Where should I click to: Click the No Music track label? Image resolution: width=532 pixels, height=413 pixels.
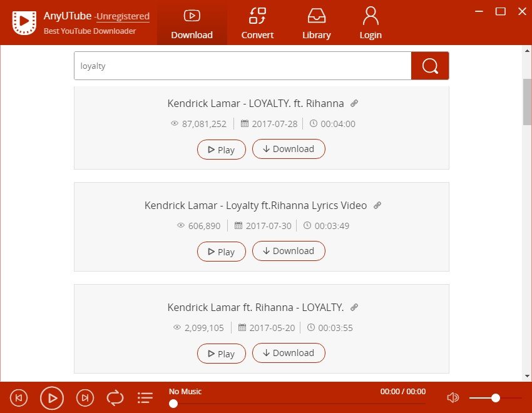(x=185, y=391)
